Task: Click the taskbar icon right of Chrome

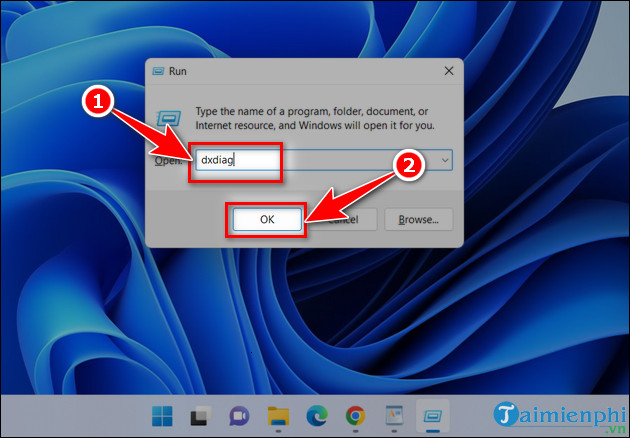Action: (394, 415)
